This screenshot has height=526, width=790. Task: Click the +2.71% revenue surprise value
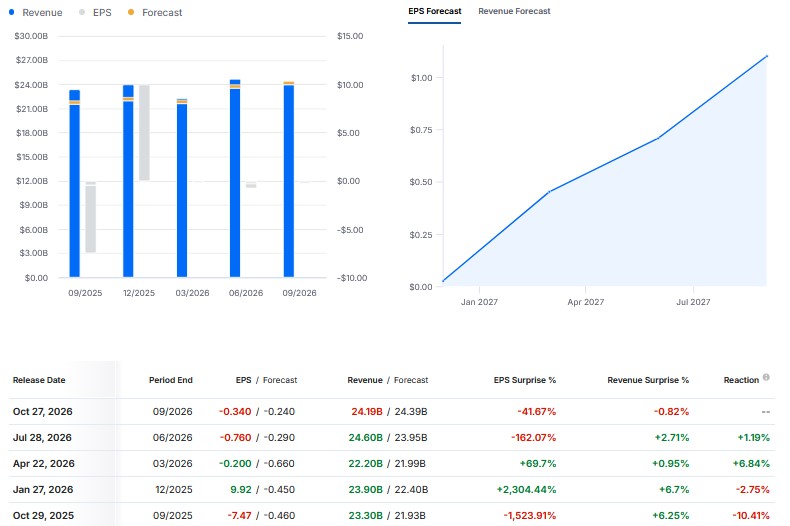pos(672,438)
